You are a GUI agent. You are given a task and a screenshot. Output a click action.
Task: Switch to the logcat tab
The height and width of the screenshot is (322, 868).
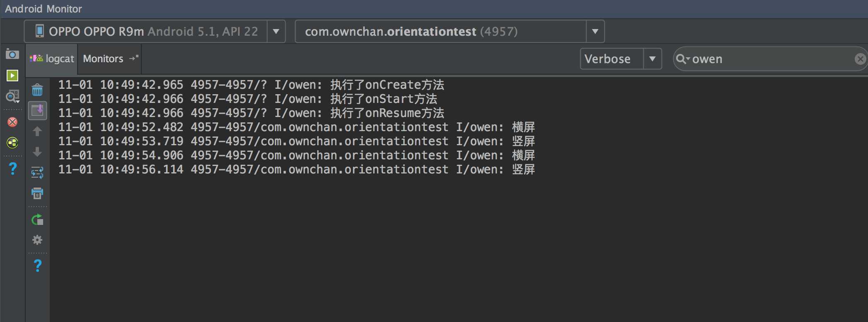click(52, 59)
